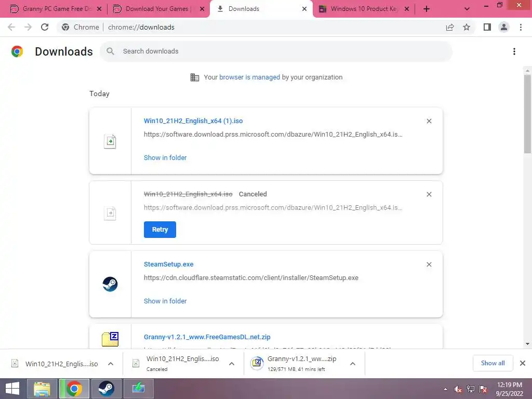Click the Chrome taskbar icon
The image size is (532, 399).
[x=74, y=389]
